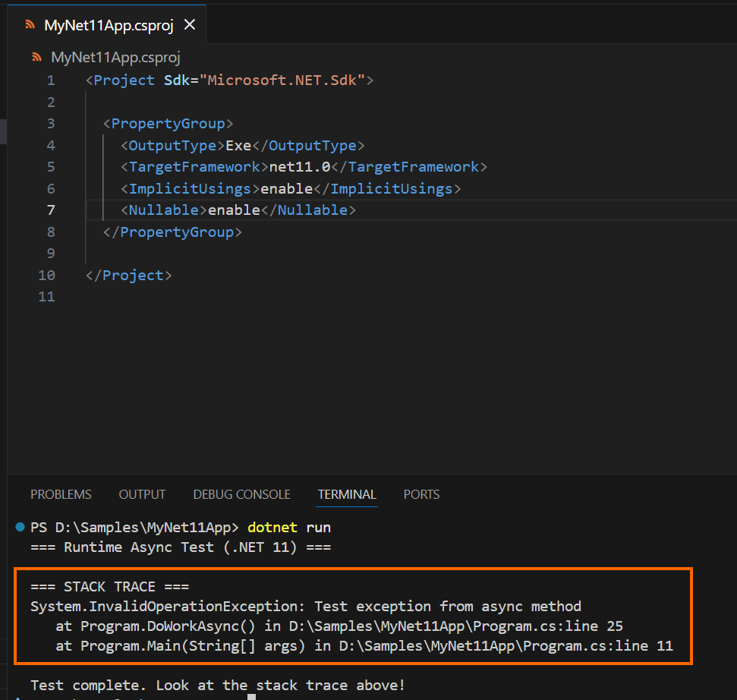737x700 pixels.
Task: Click the orange csproj icon on the editor tab
Action: click(x=29, y=24)
